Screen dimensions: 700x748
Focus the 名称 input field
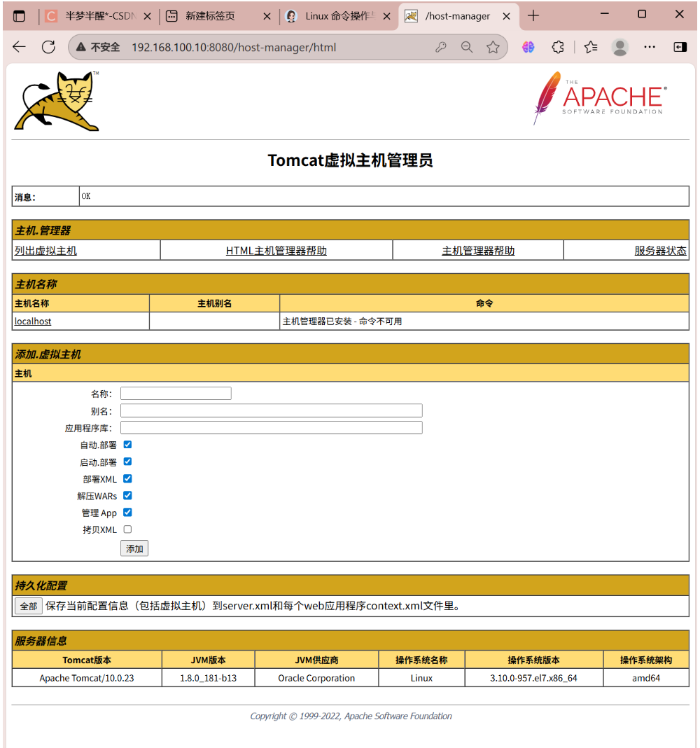point(176,393)
